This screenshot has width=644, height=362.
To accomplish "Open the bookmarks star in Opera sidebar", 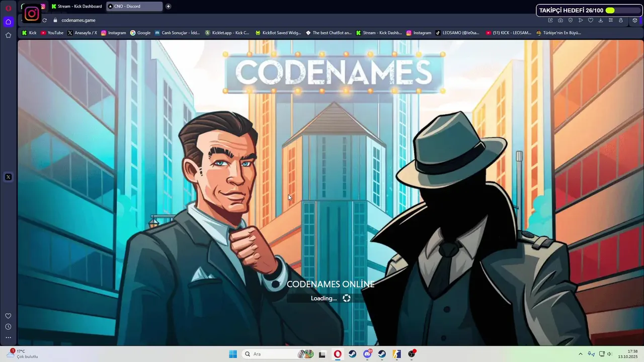I will click(x=8, y=35).
